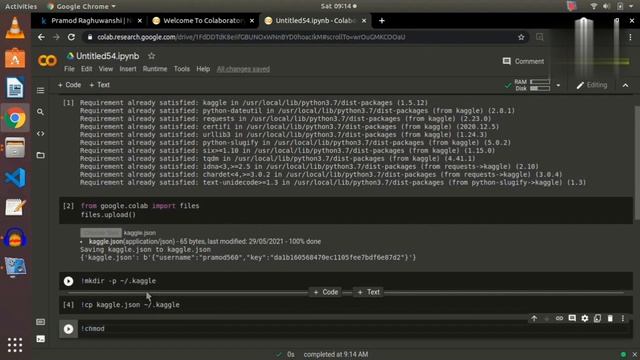The image size is (640, 360).
Task: Open the Comment button
Action: tap(524, 61)
